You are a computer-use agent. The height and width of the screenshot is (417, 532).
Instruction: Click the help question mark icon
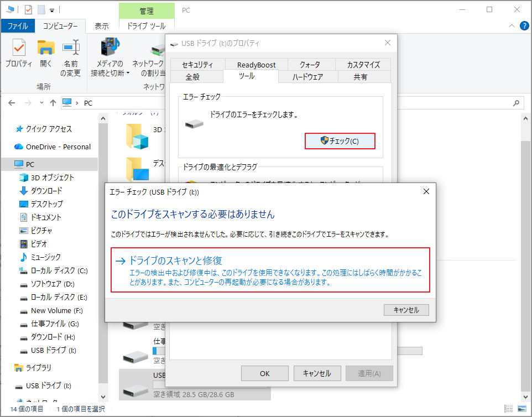click(x=524, y=26)
